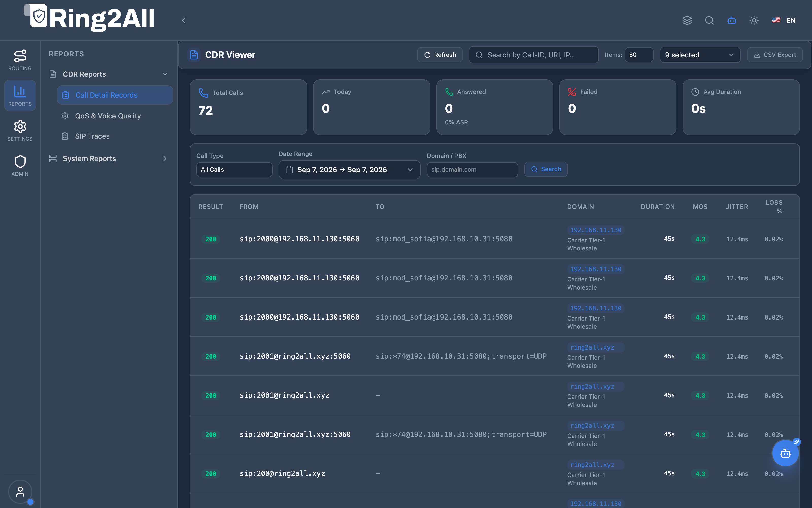Click the Today stat card
This screenshot has height=508, width=812.
click(x=371, y=107)
